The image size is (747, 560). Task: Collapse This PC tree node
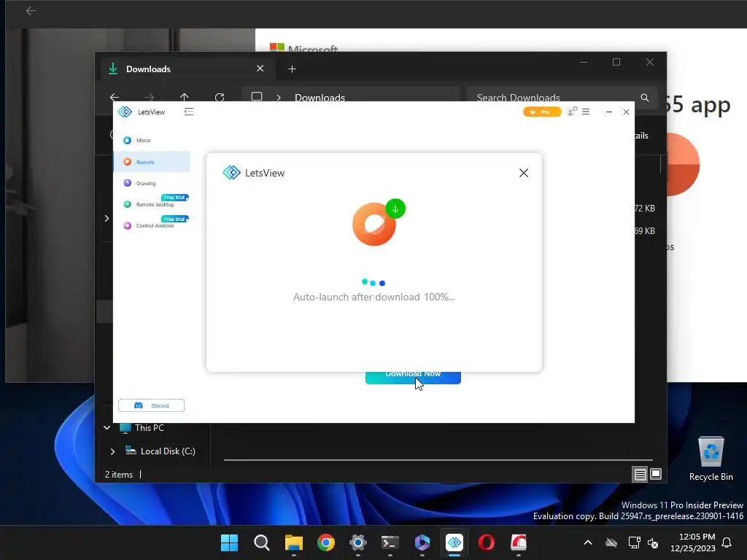[107, 427]
